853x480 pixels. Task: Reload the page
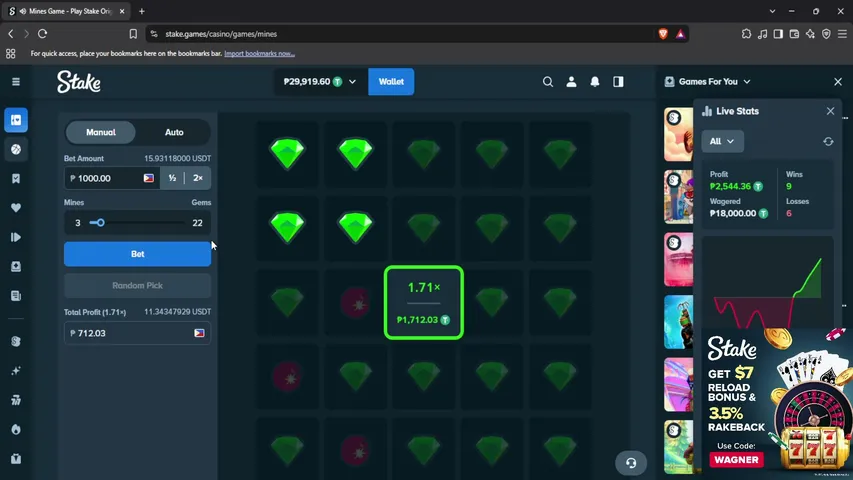(42, 34)
